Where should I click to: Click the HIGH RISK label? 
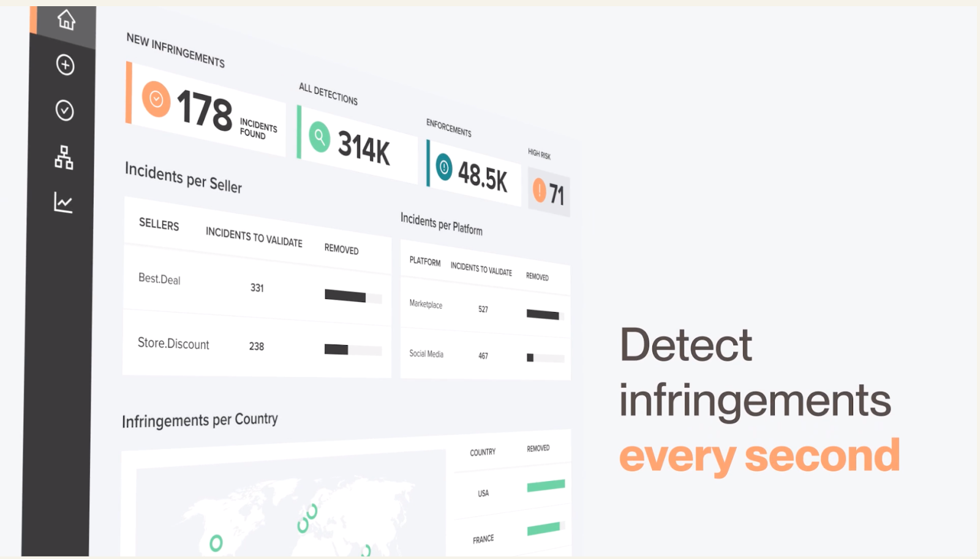pos(539,154)
